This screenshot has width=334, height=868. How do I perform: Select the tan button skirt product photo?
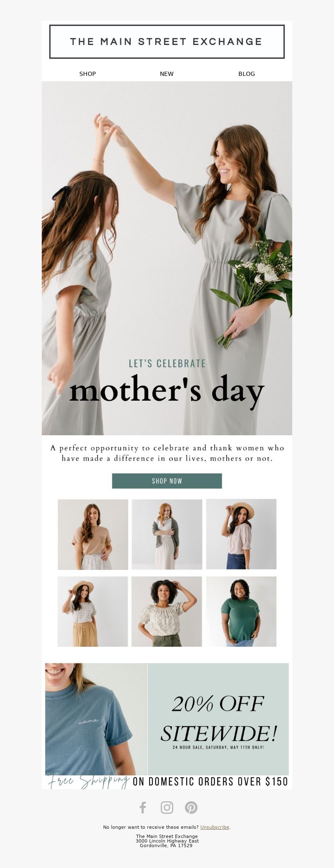click(x=93, y=612)
